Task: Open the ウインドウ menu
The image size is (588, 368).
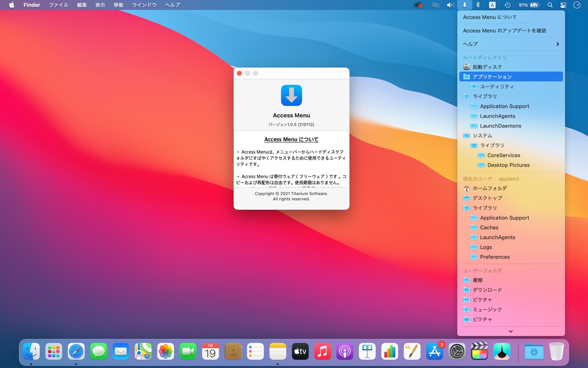Action: click(144, 5)
